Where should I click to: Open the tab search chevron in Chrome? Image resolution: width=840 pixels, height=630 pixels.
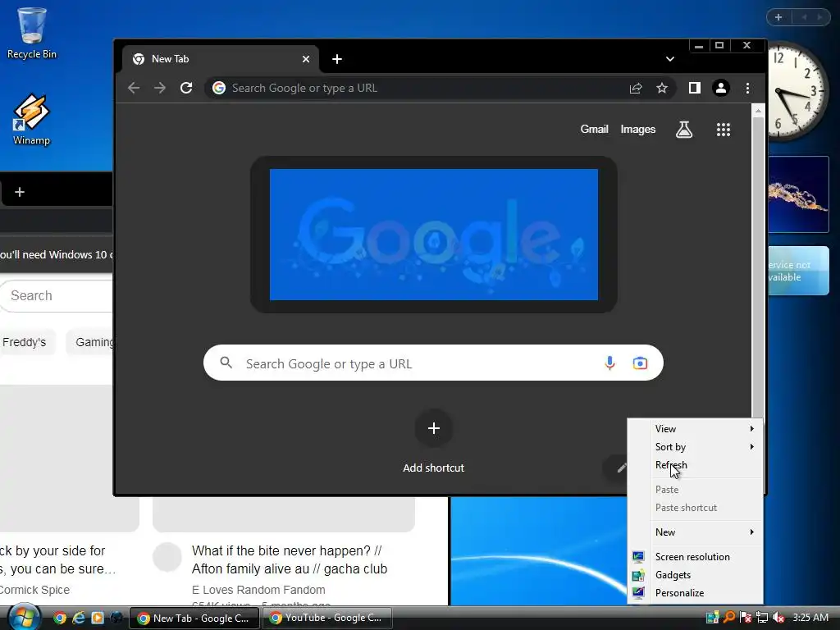[x=669, y=59]
